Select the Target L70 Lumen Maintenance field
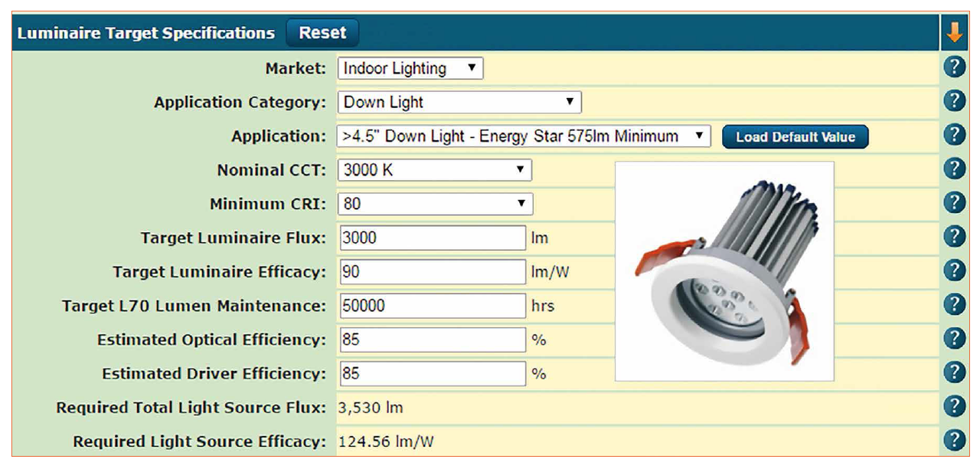Screen dimensions: 980x466 point(432,305)
